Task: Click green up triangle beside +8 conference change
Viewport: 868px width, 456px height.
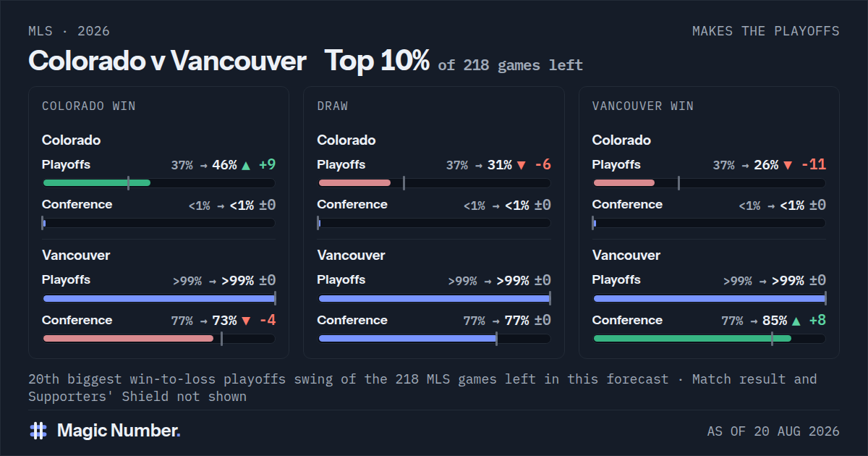Action: [796, 321]
